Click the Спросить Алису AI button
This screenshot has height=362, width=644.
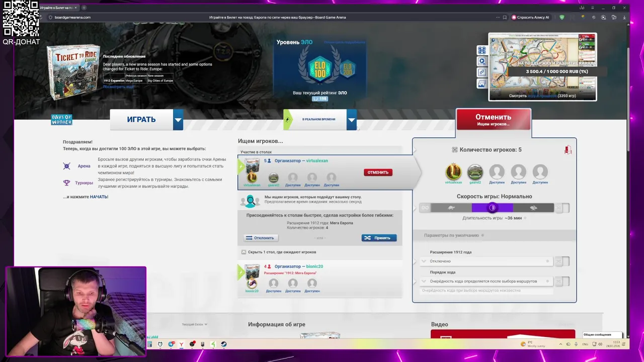point(530,17)
